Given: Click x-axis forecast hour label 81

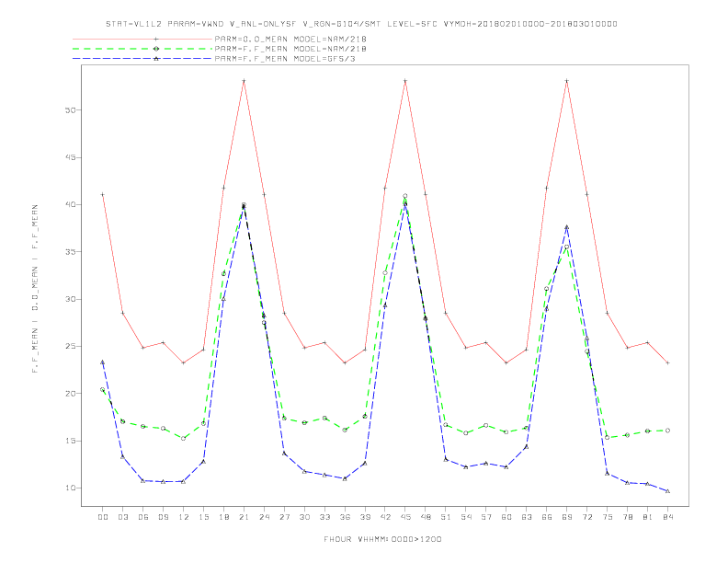Looking at the screenshot, I should tap(648, 517).
